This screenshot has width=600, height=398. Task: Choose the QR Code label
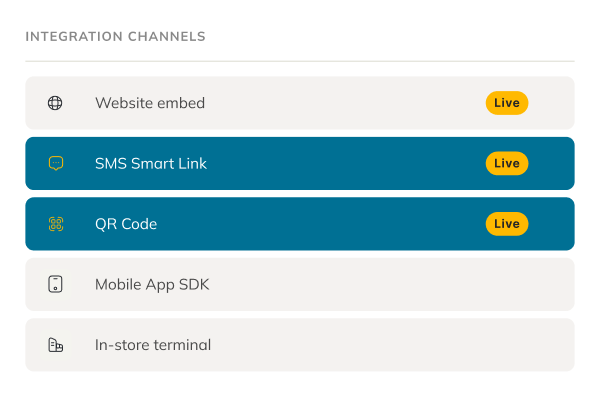tap(126, 224)
